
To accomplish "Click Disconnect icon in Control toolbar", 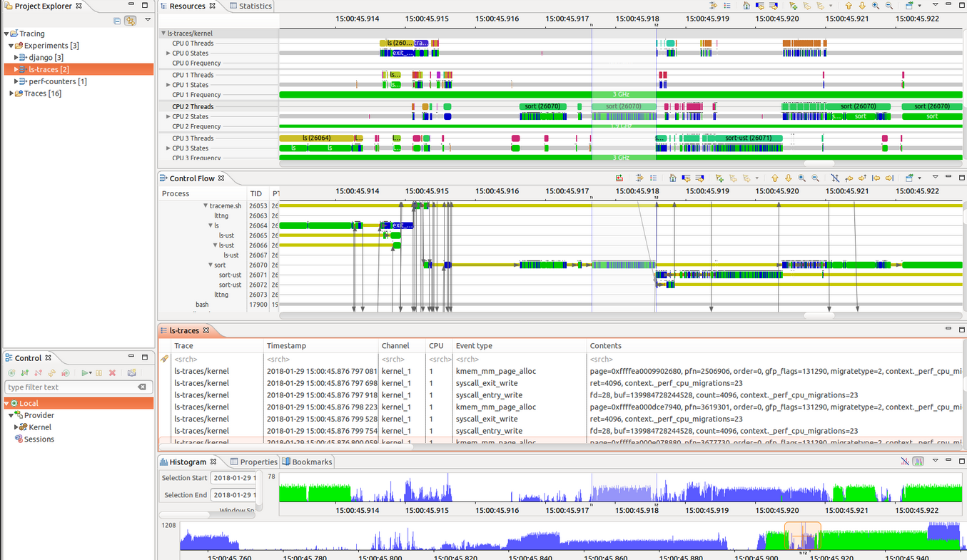I will 39,373.
